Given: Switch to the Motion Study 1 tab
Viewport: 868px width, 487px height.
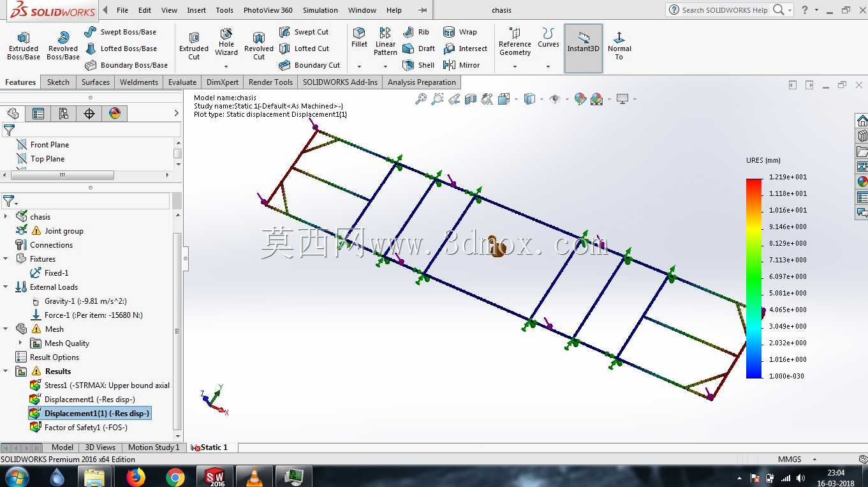Looking at the screenshot, I should [x=154, y=447].
